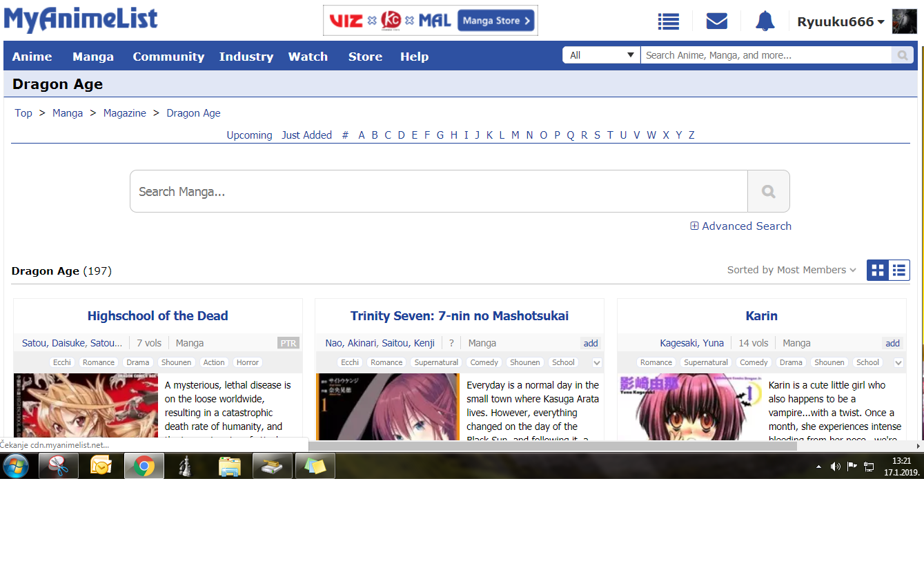Open Upcoming manga link
924x579 pixels.
249,135
